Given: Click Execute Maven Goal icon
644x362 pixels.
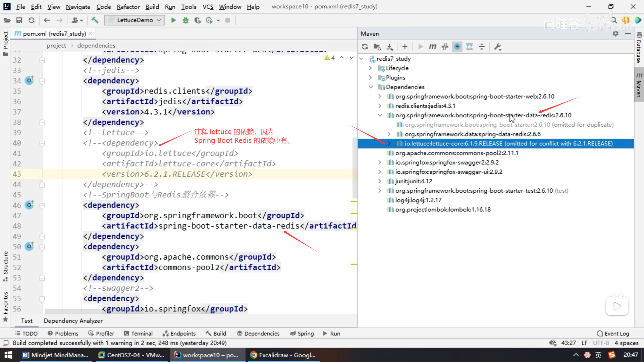Looking at the screenshot, I should tap(433, 47).
